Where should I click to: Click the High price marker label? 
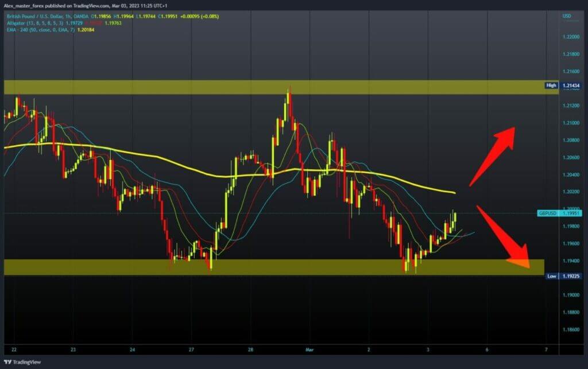click(551, 86)
